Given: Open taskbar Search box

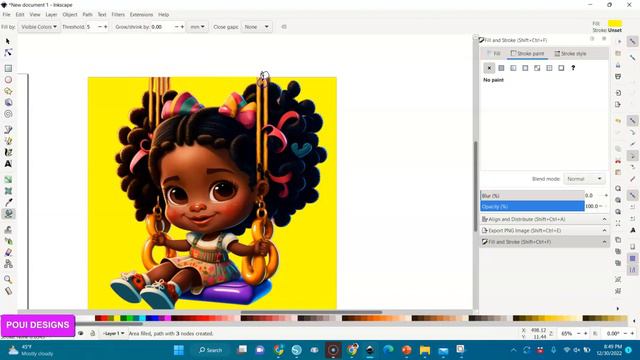Looking at the screenshot, I should 211,350.
